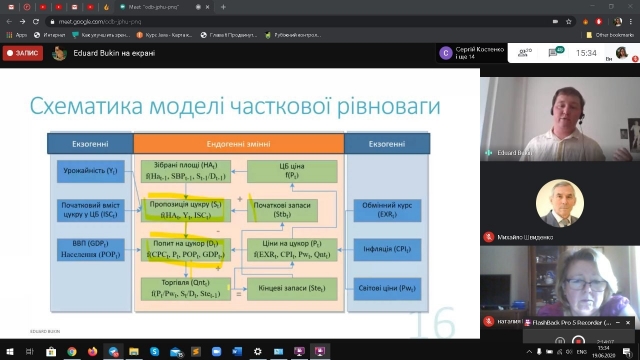Viewport: 640px width, 360px height.
Task: Open notification center in system tray
Action: pos(627,351)
